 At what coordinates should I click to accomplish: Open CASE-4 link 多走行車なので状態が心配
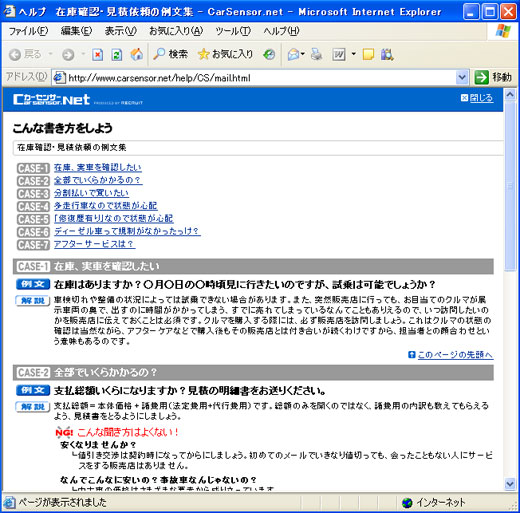pyautogui.click(x=106, y=205)
